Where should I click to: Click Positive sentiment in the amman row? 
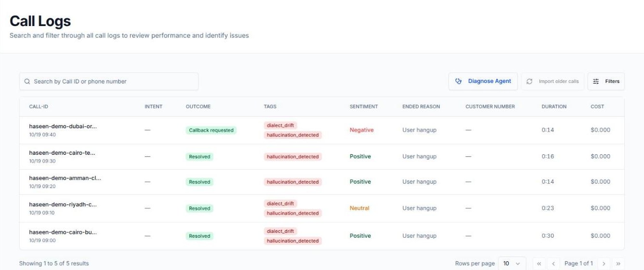360,182
